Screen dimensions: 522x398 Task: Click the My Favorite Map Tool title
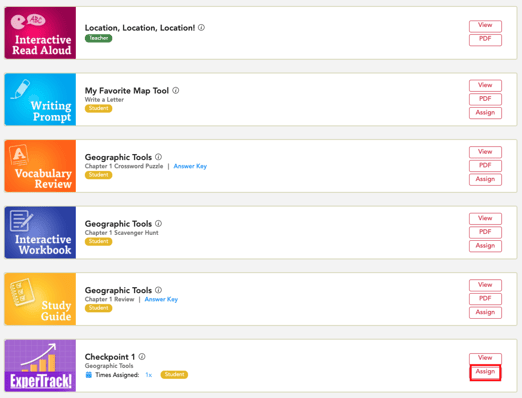pyautogui.click(x=127, y=91)
